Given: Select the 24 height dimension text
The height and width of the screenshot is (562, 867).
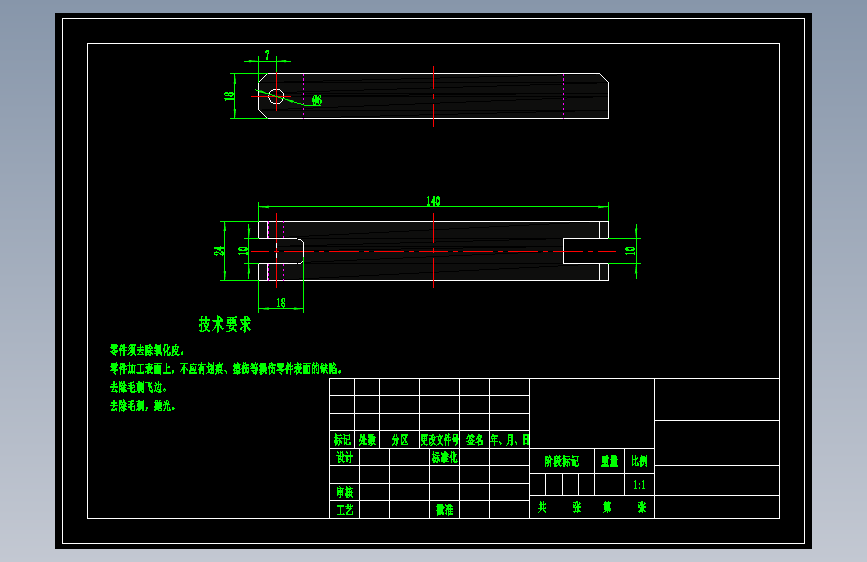Looking at the screenshot, I should pyautogui.click(x=220, y=251).
